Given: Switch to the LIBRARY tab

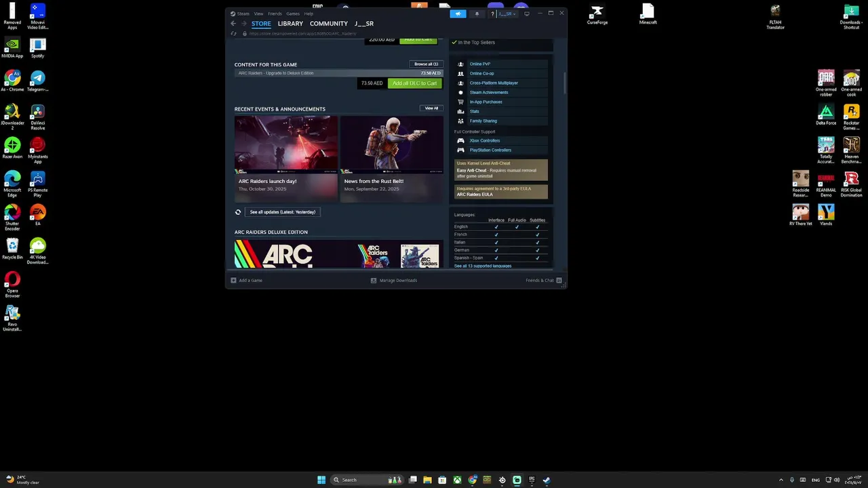Looking at the screenshot, I should coord(290,24).
